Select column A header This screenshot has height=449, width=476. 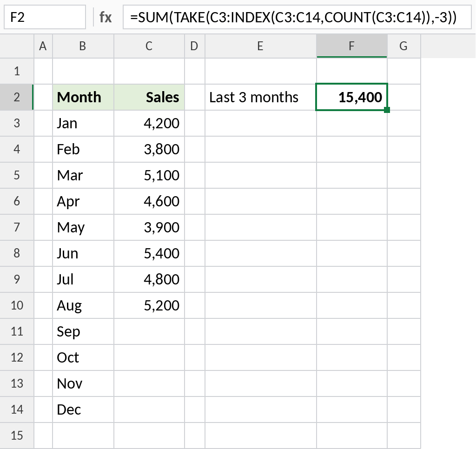pos(43,46)
